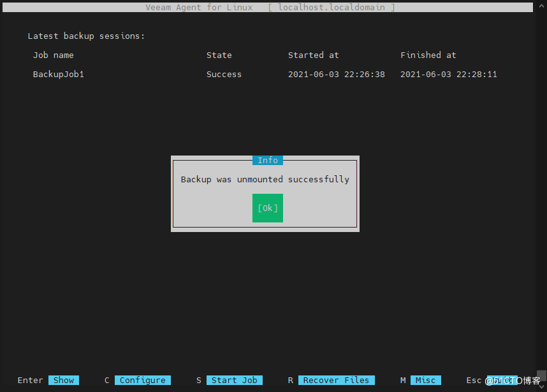Image resolution: width=547 pixels, height=392 pixels.
Task: Click the Success state value
Action: tap(224, 75)
